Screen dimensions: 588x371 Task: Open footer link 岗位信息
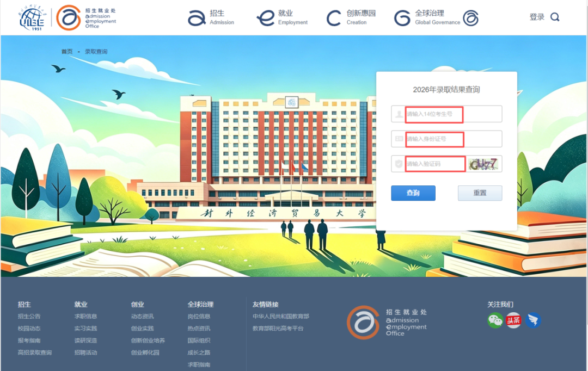[x=199, y=316]
